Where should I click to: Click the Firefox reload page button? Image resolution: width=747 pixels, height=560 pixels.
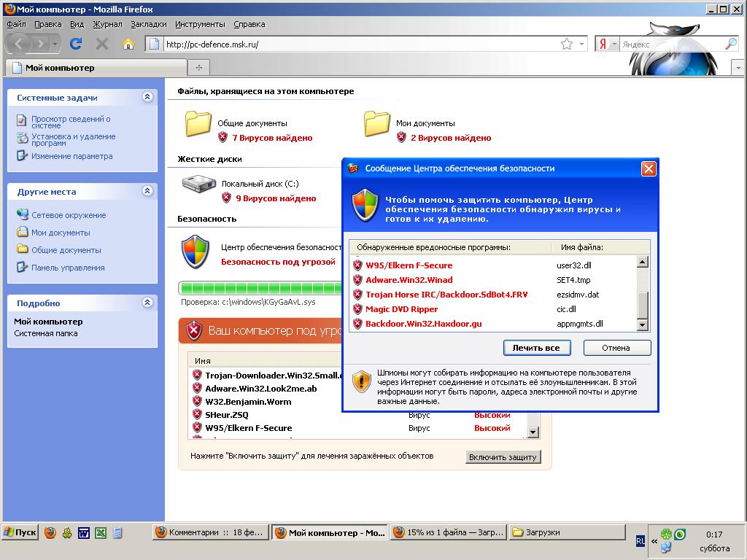pos(75,44)
